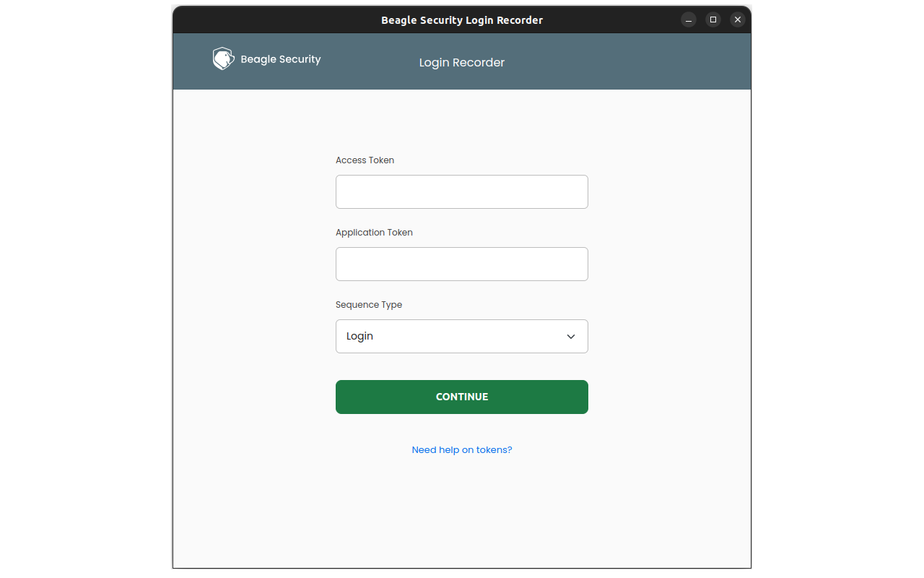This screenshot has height=578, width=924.
Task: Close the Beagle Security Login Recorder window
Action: click(737, 20)
